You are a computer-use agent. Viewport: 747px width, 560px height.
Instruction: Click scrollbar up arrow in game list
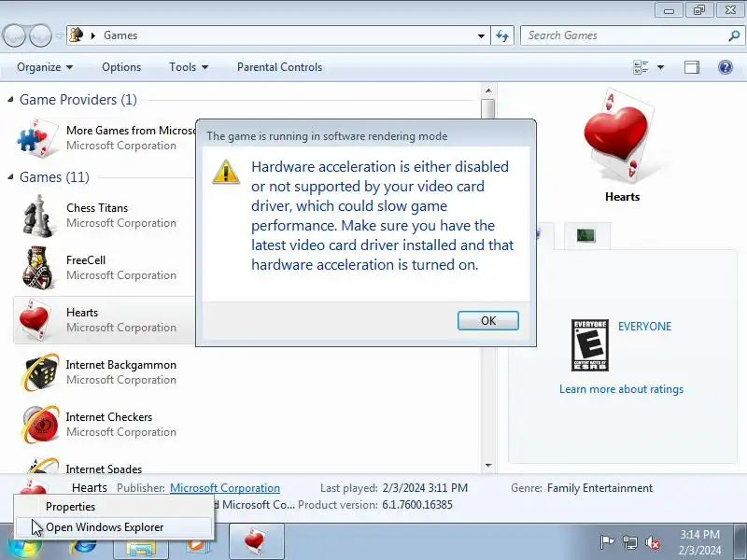487,91
